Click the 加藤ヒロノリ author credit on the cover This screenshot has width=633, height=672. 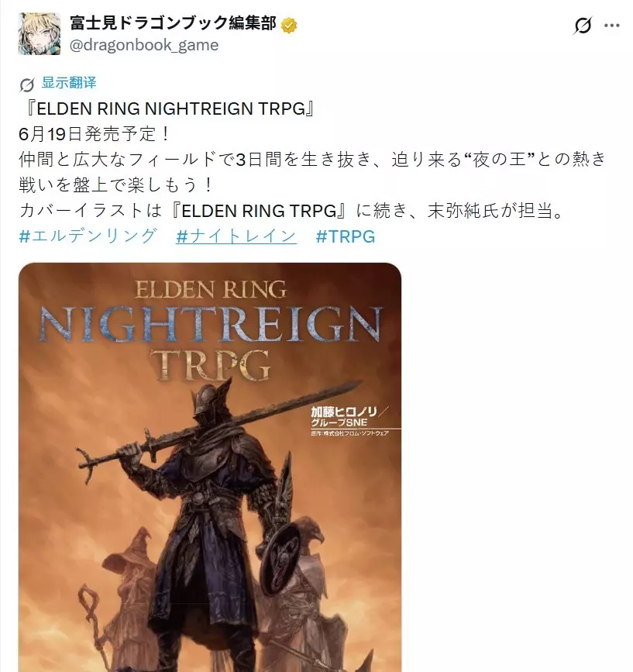click(x=344, y=412)
